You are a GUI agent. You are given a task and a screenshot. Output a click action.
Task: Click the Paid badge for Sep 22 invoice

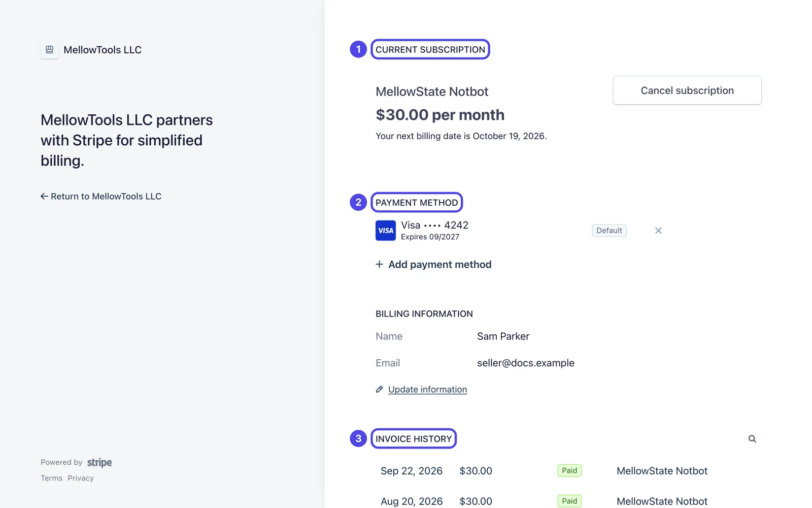569,470
